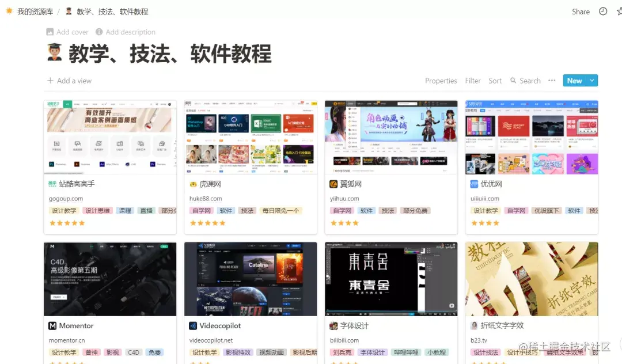The image size is (622, 364).
Task: Open the three-dots more options menu
Action: [x=551, y=81]
